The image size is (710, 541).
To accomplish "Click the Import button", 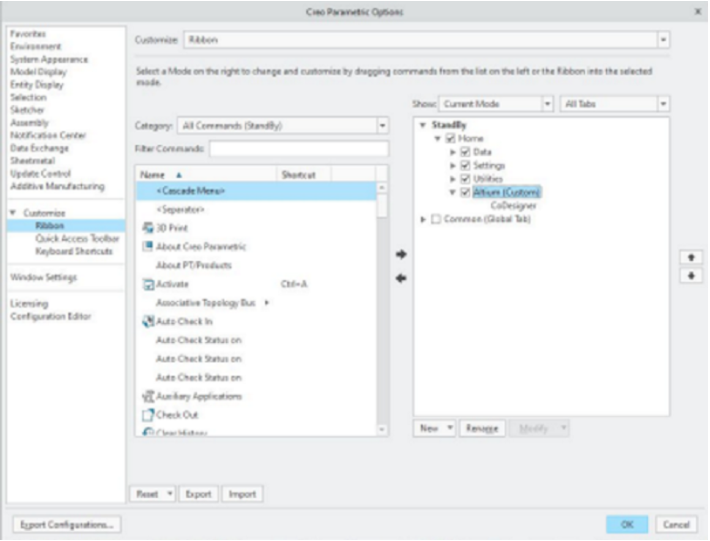I will [x=242, y=494].
